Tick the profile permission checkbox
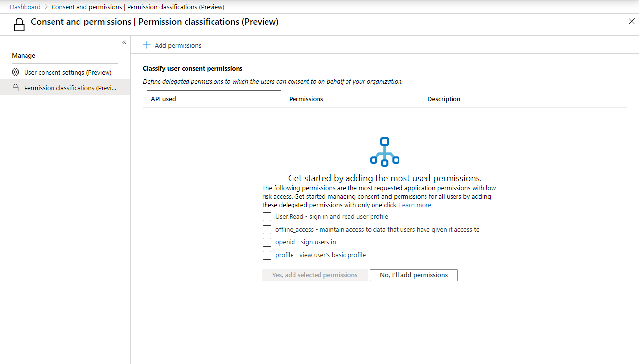Screen dimensions: 639x364 267,255
